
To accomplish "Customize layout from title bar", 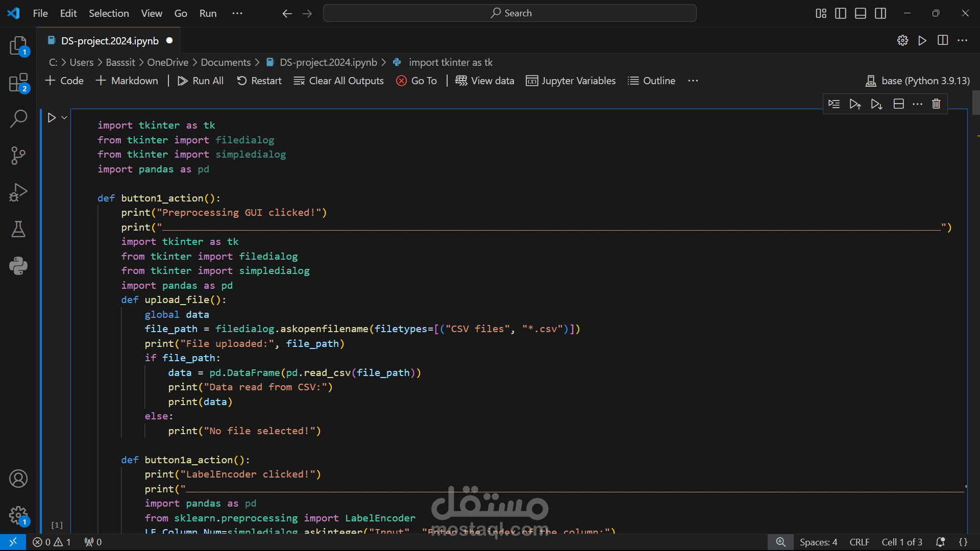I will (821, 13).
